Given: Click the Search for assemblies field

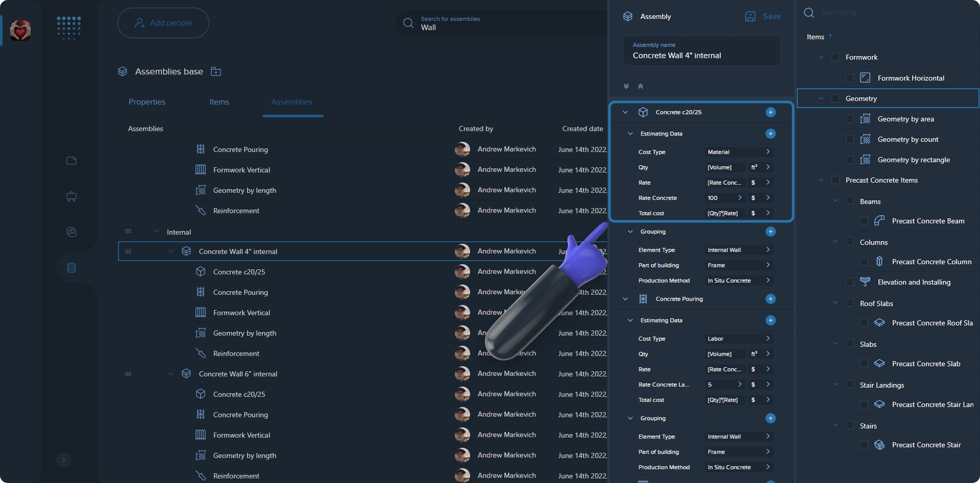Looking at the screenshot, I should pos(503,23).
